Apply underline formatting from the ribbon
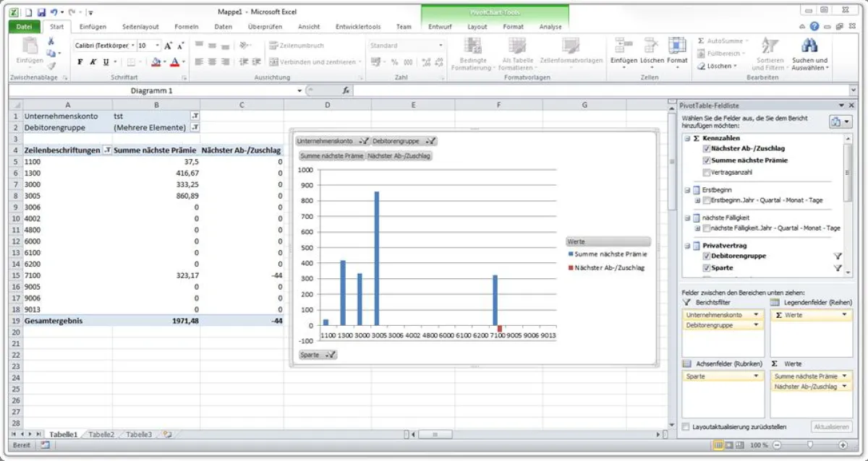The width and height of the screenshot is (868, 461). click(106, 62)
